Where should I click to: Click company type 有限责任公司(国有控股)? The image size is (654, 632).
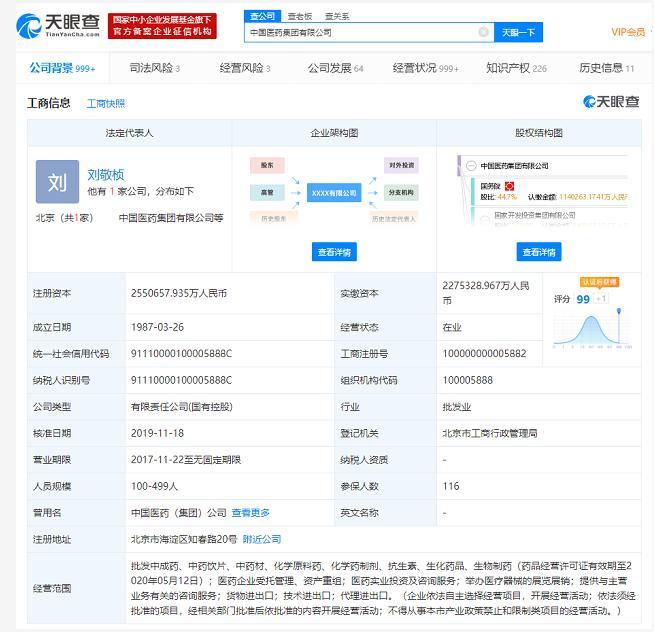(x=182, y=407)
